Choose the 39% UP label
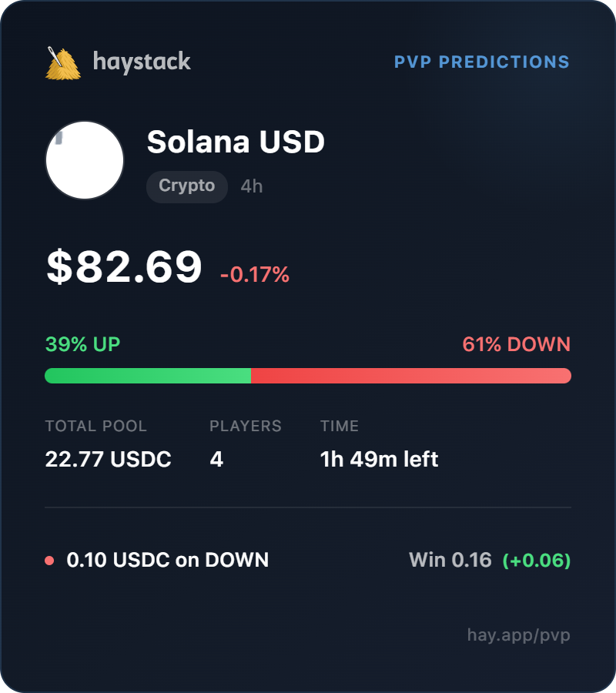This screenshot has height=693, width=616. pyautogui.click(x=82, y=344)
